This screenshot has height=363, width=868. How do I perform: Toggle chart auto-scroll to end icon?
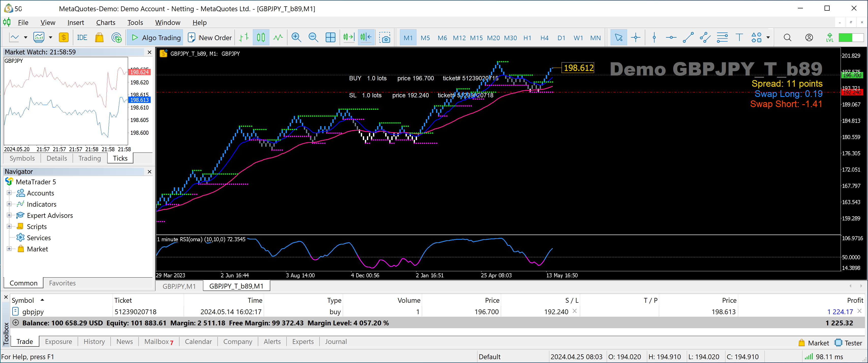pyautogui.click(x=349, y=37)
